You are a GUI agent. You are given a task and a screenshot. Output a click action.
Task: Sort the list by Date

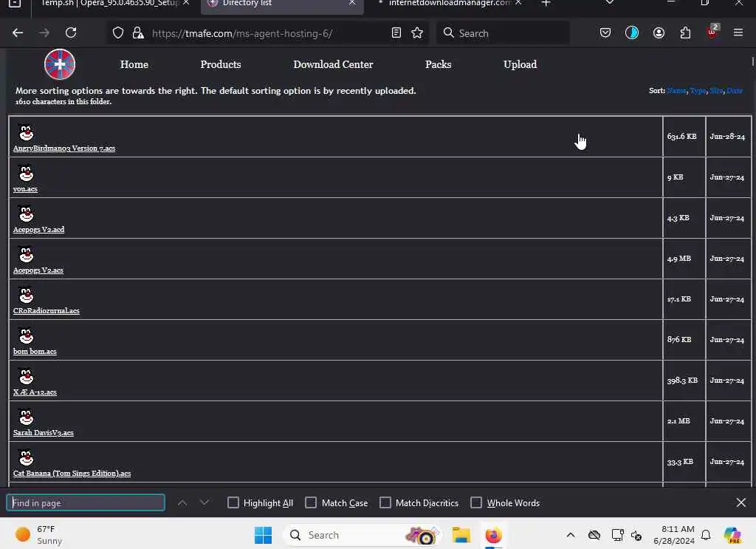735,91
